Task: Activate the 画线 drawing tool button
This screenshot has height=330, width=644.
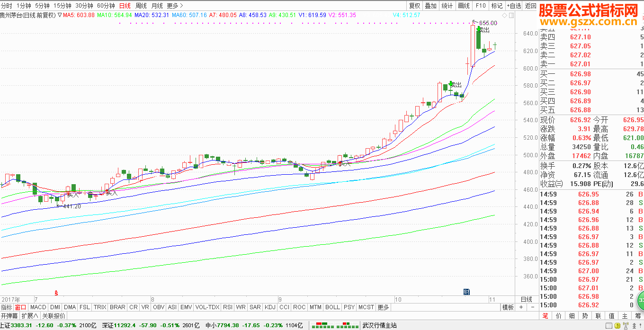Action: tap(464, 6)
